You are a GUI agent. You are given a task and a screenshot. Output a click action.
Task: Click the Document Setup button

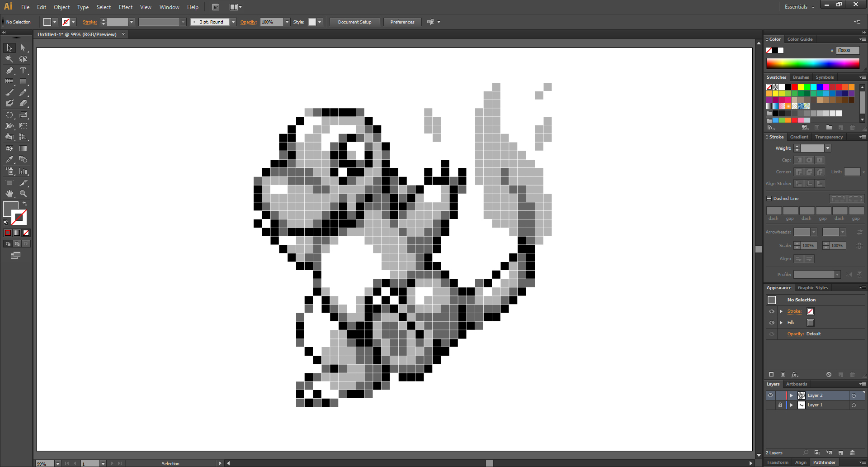point(355,22)
